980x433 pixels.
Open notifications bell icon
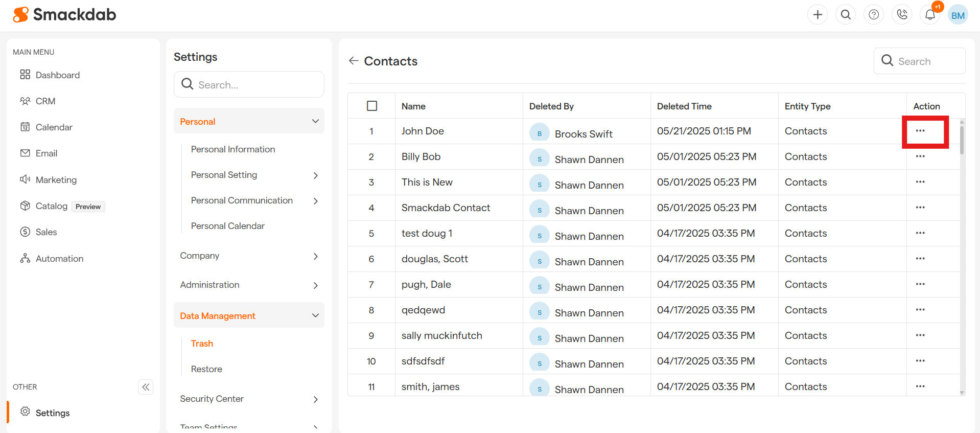(x=930, y=15)
